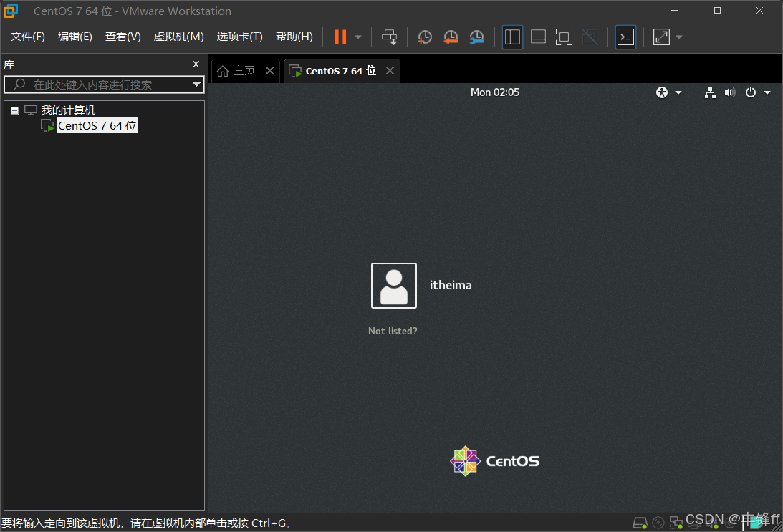Viewport: 783px width, 532px height.
Task: Collapse the 我的计算机 tree node
Action: pyautogui.click(x=15, y=110)
